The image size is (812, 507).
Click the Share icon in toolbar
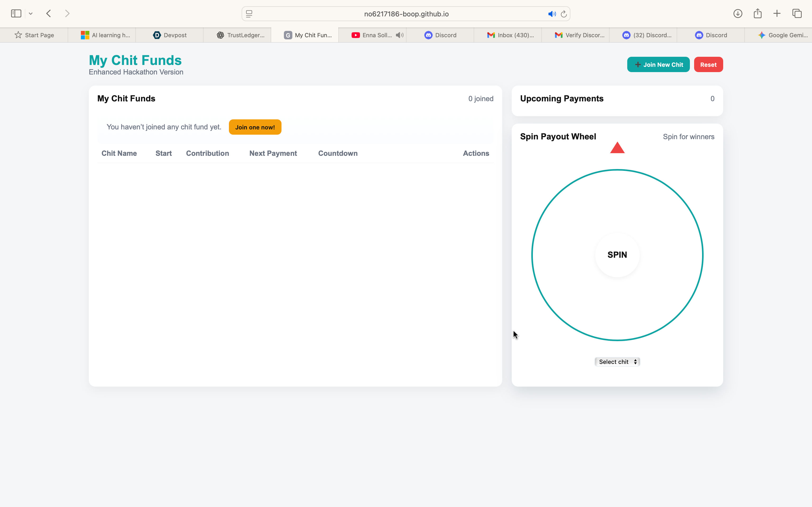757,14
